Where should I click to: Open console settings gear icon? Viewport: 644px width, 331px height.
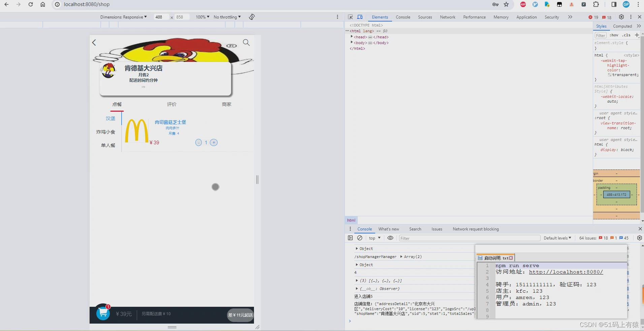[x=639, y=238]
